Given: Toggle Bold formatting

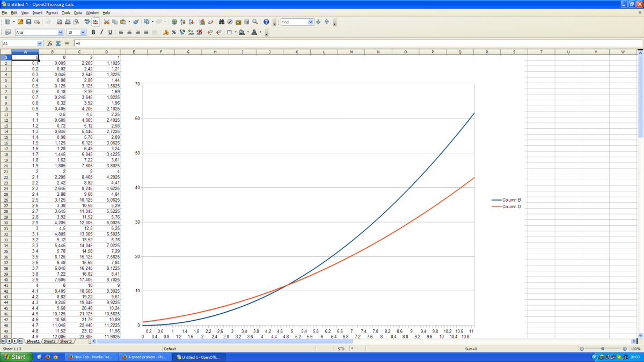Looking at the screenshot, I should coord(93,32).
